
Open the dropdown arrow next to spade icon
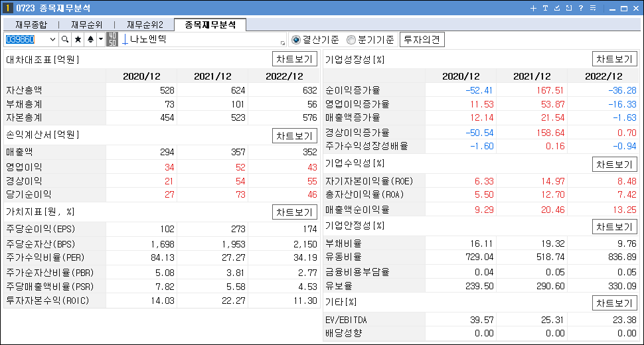click(x=101, y=39)
